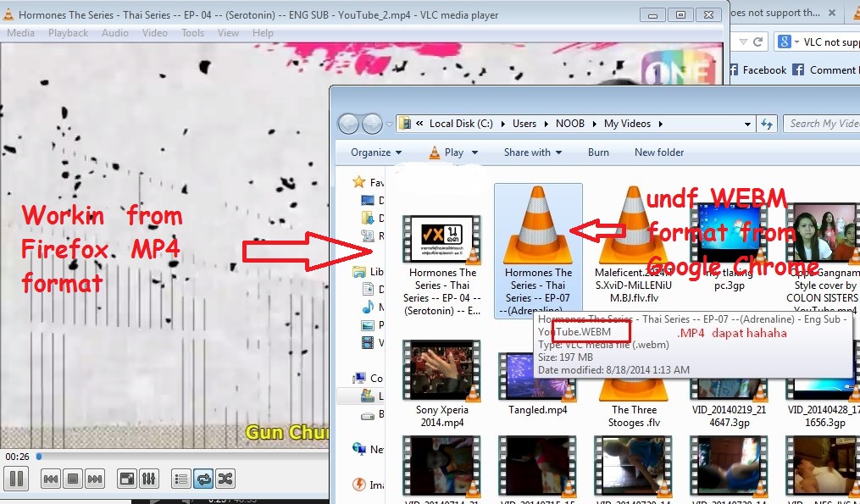
Task: Click the Google search engine icon
Action: click(785, 42)
